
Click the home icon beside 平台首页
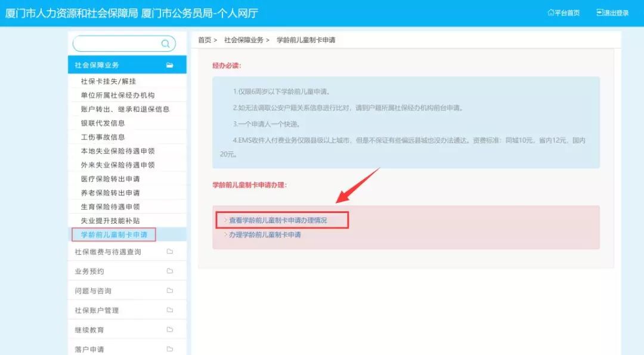[551, 13]
